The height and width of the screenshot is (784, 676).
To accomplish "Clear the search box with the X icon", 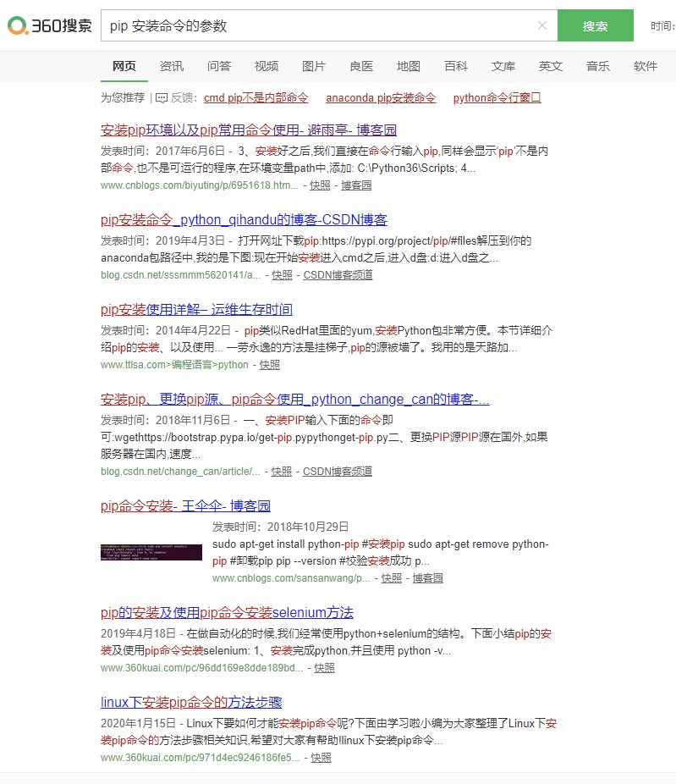I will tap(542, 25).
